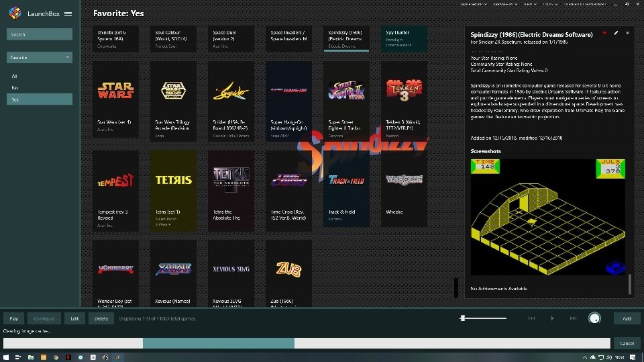644x362 pixels.
Task: Select the Xevious 3D/G game tile
Action: [x=231, y=273]
